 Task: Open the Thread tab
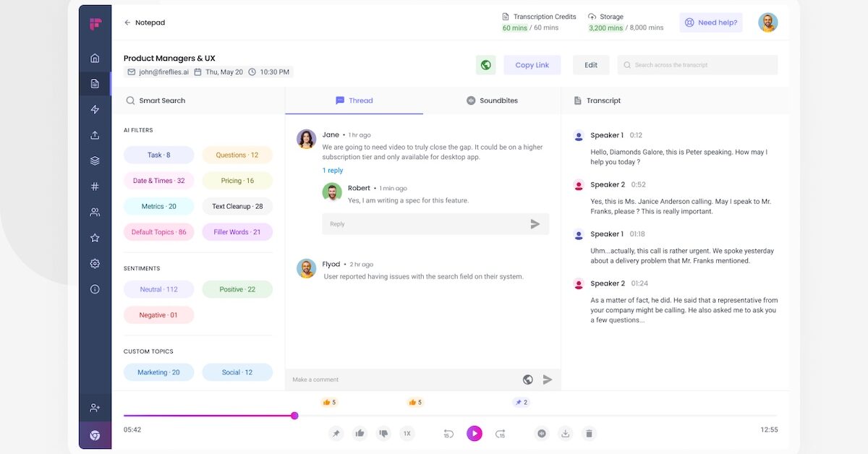[354, 100]
